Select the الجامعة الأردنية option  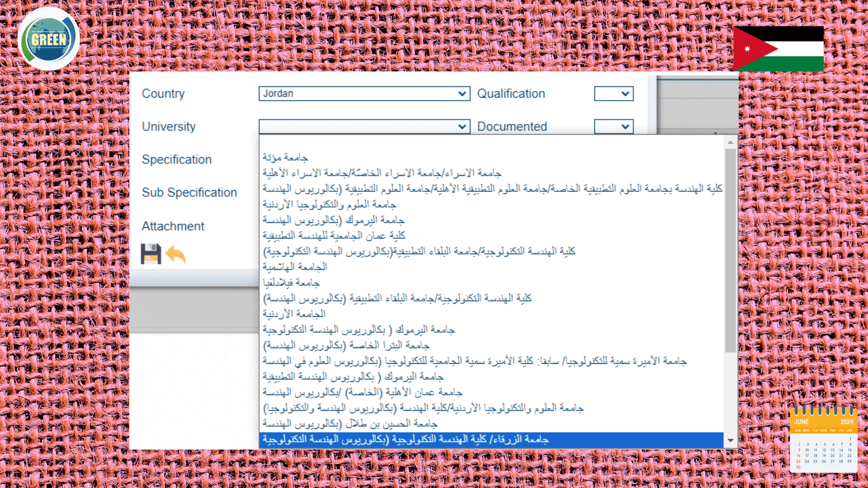click(294, 314)
